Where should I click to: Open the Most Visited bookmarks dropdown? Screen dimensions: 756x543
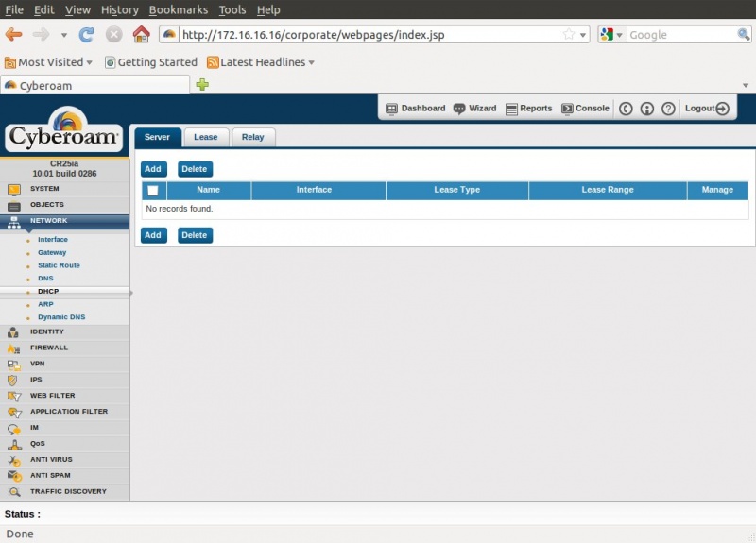(x=49, y=62)
